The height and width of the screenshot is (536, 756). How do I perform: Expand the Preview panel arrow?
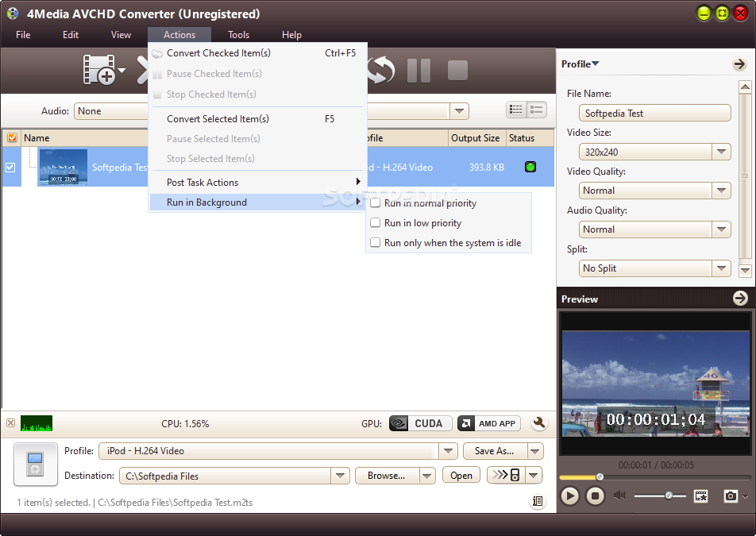(740, 299)
